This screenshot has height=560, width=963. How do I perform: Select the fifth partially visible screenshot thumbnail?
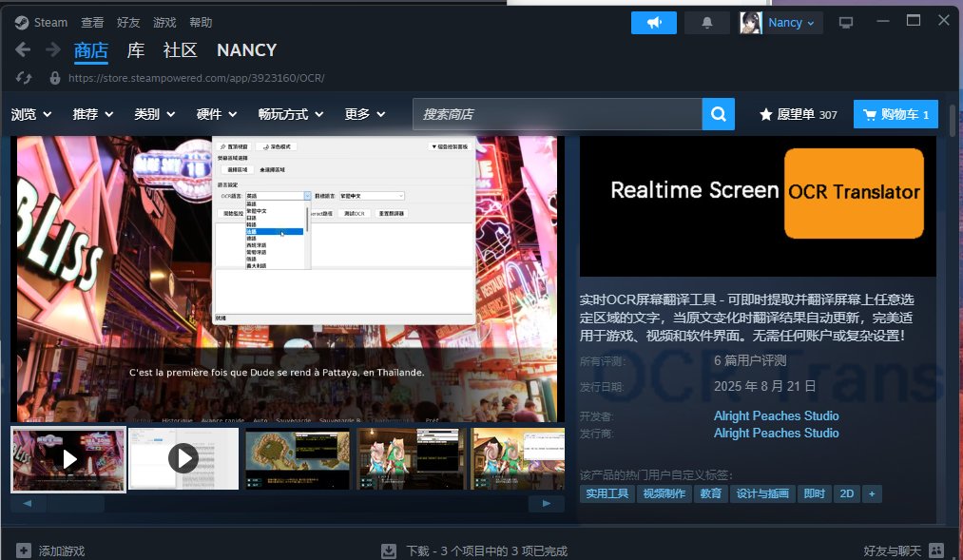click(517, 458)
